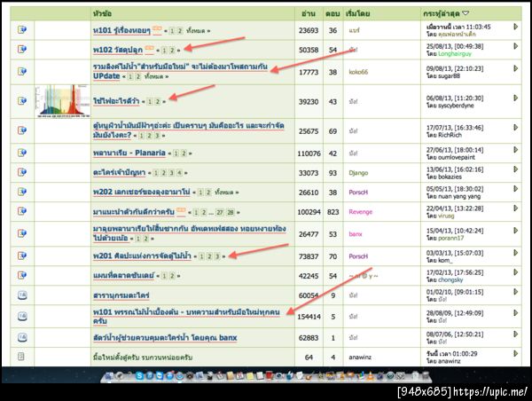The image size is (532, 401).
Task: Sort by the เริ่มโดย started-by column header
Action: click(358, 13)
